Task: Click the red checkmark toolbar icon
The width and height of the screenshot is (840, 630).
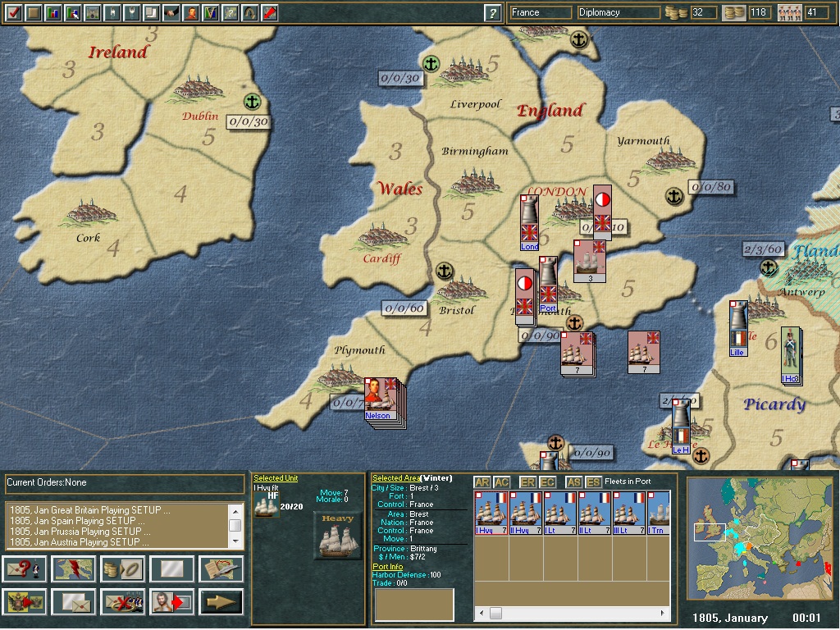Action: (14, 12)
